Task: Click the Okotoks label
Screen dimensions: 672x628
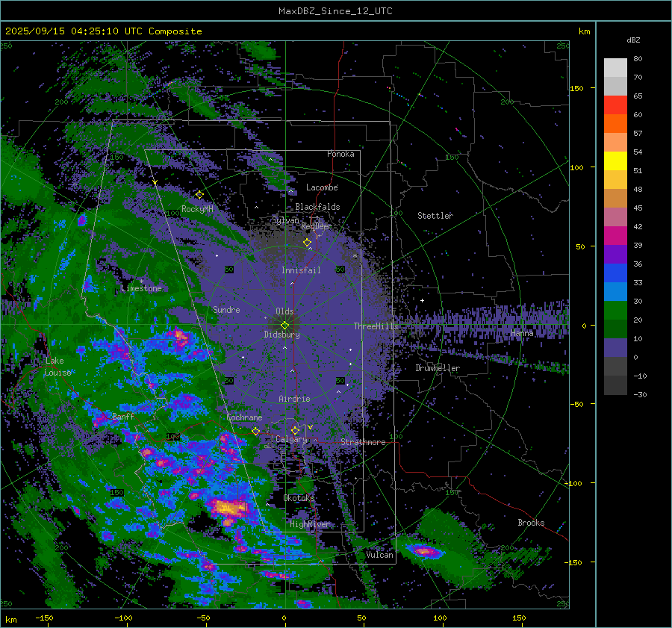Action: (x=299, y=498)
